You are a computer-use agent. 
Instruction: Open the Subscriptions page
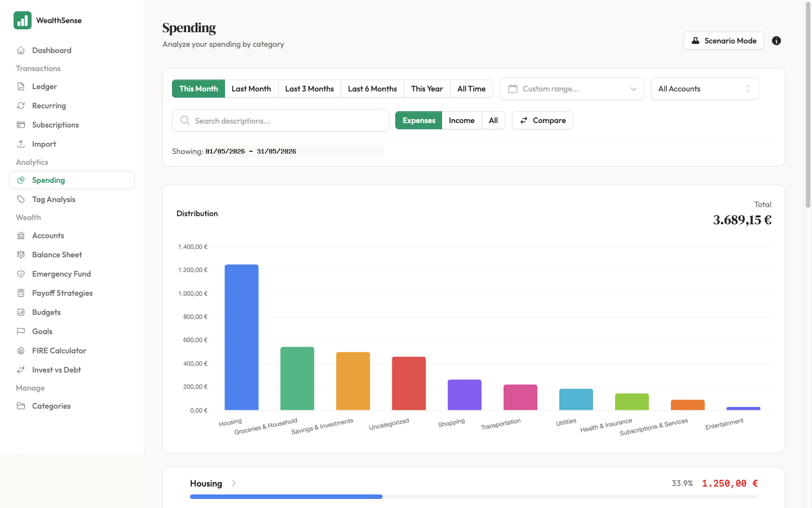pos(72,125)
